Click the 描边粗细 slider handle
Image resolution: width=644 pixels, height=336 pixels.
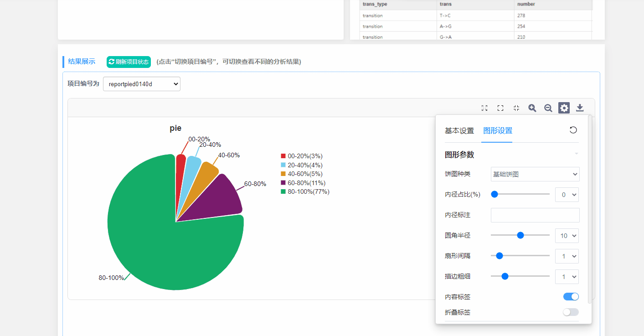(x=505, y=276)
